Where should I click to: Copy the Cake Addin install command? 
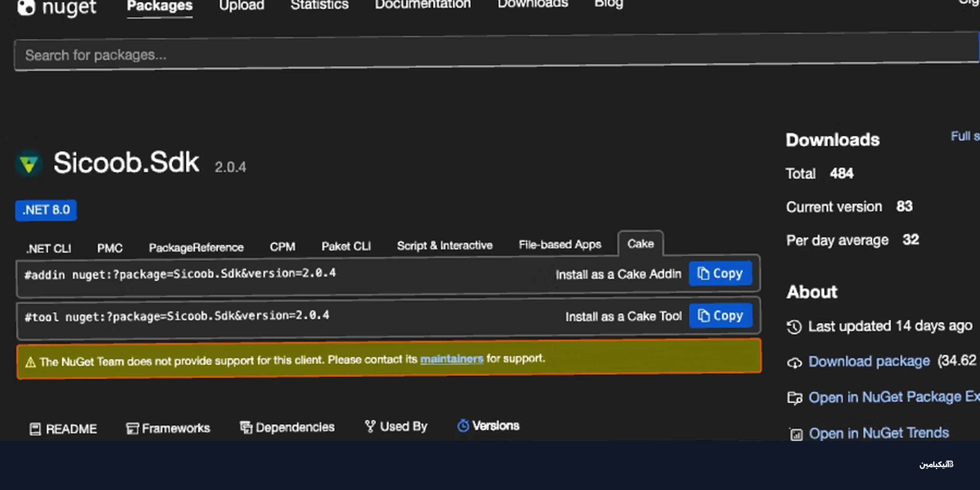click(x=720, y=273)
